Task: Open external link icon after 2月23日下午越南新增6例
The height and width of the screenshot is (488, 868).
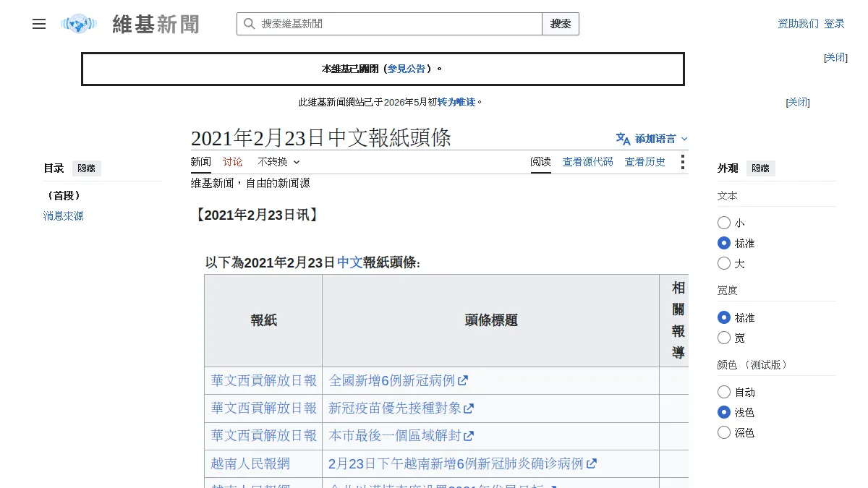Action: point(592,463)
